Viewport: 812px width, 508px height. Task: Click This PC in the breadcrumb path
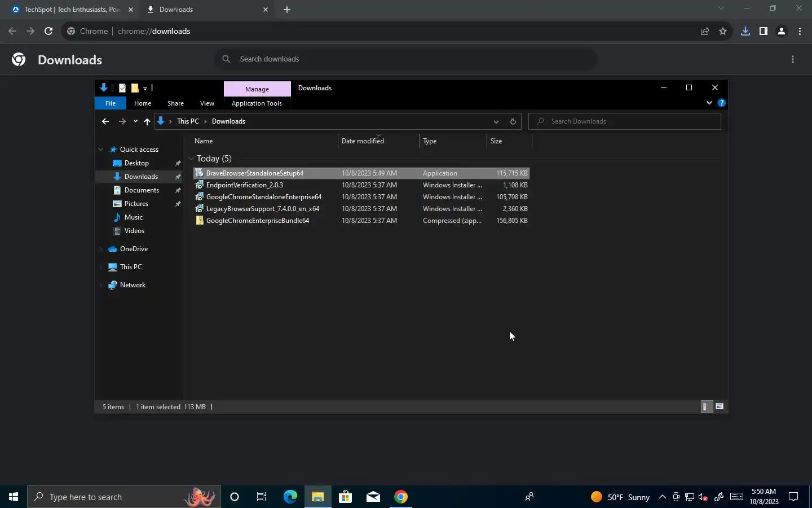tap(188, 121)
